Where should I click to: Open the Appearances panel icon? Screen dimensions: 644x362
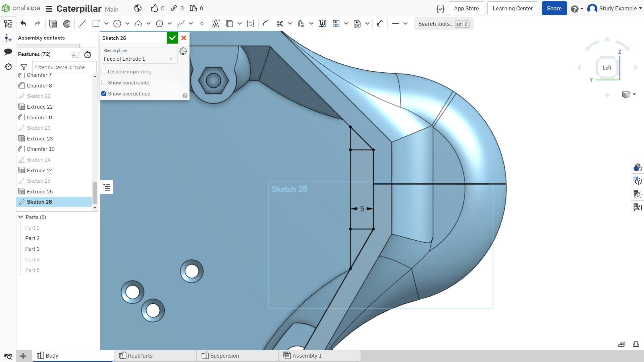click(x=637, y=167)
